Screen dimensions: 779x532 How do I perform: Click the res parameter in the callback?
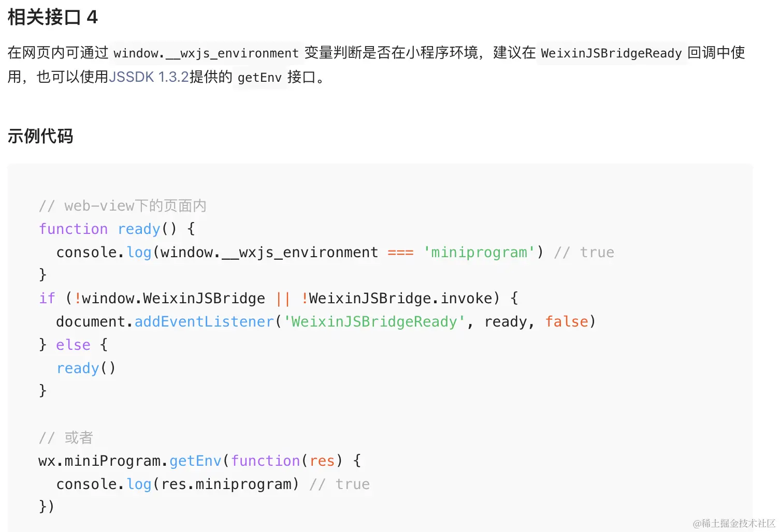click(322, 461)
